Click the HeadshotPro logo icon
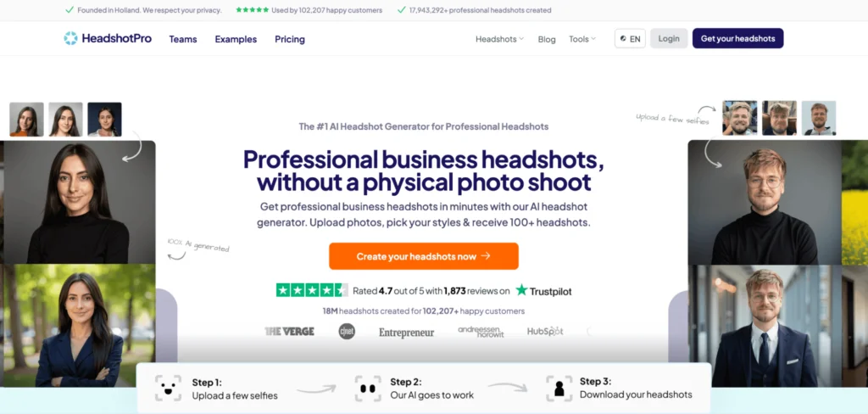The height and width of the screenshot is (414, 868). click(x=70, y=38)
